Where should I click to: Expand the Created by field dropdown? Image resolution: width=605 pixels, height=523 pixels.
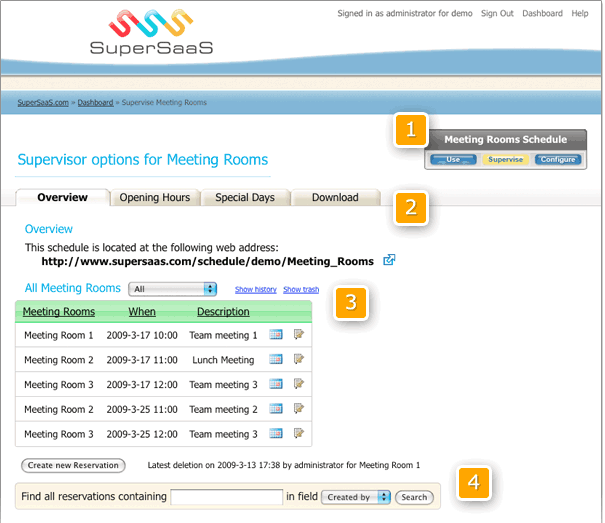pyautogui.click(x=356, y=497)
